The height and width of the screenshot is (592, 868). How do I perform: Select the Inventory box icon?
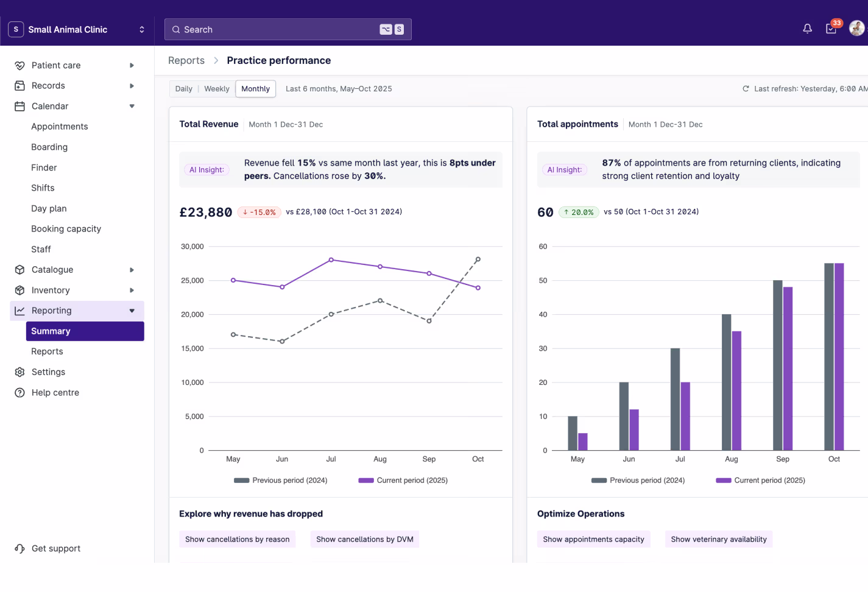pyautogui.click(x=19, y=290)
